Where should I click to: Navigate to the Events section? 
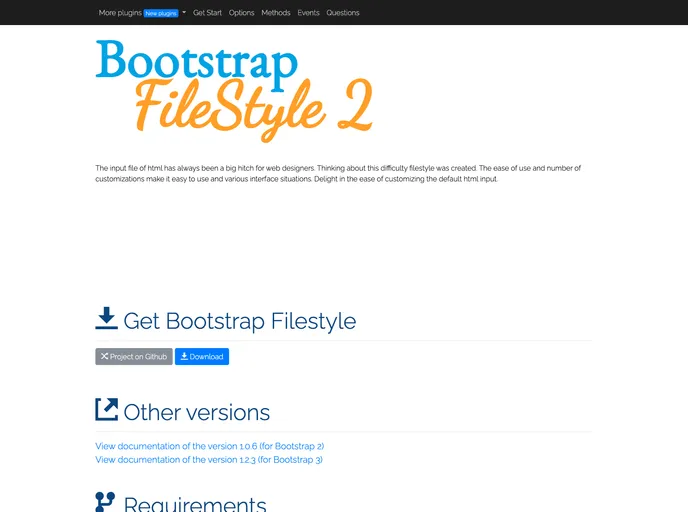(x=308, y=13)
